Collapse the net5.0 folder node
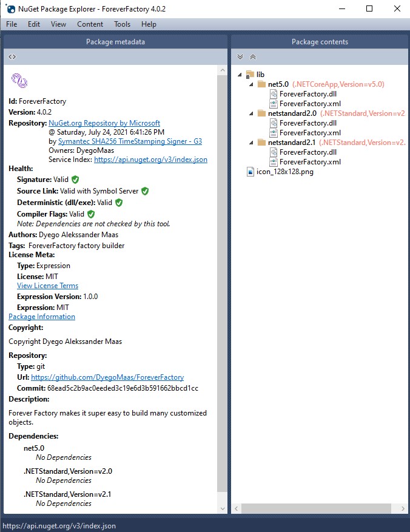The height and width of the screenshot is (532, 410). point(251,84)
